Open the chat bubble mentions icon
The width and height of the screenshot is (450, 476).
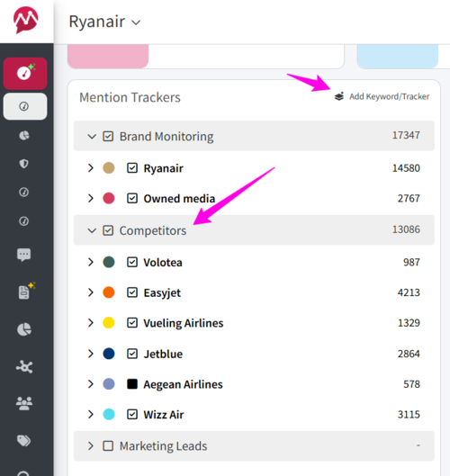coord(24,255)
